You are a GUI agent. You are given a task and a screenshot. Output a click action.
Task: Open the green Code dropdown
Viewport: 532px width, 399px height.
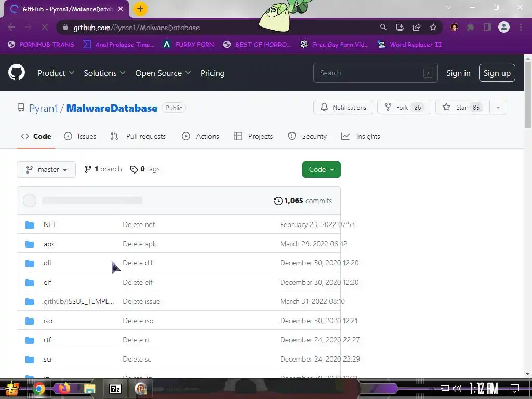[x=321, y=169]
